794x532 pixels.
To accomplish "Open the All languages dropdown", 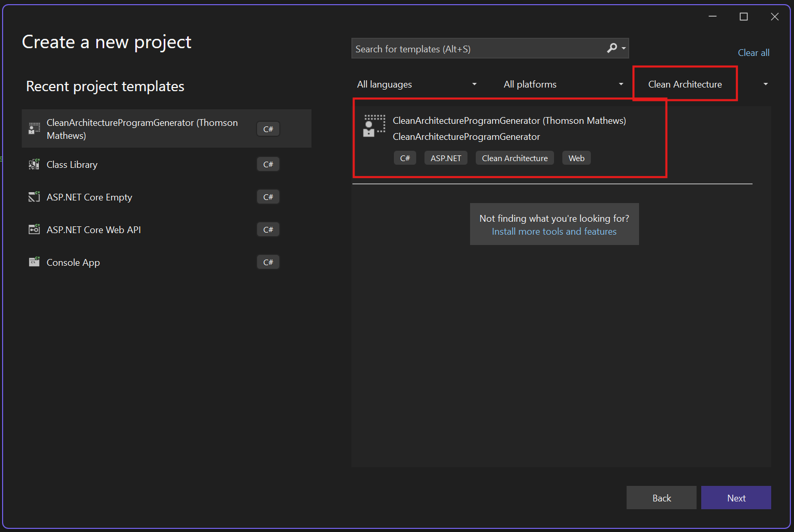I will [x=417, y=84].
